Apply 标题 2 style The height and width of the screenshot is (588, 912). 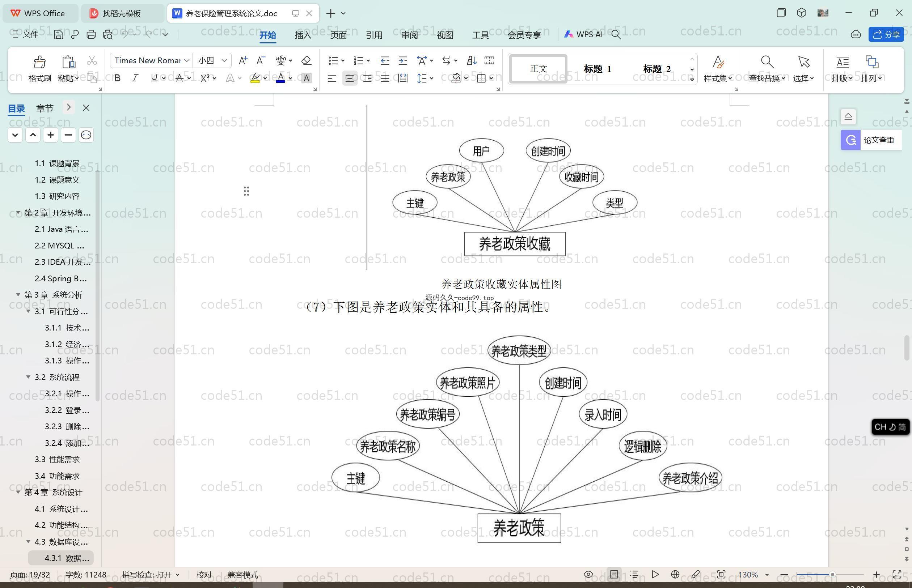tap(657, 69)
